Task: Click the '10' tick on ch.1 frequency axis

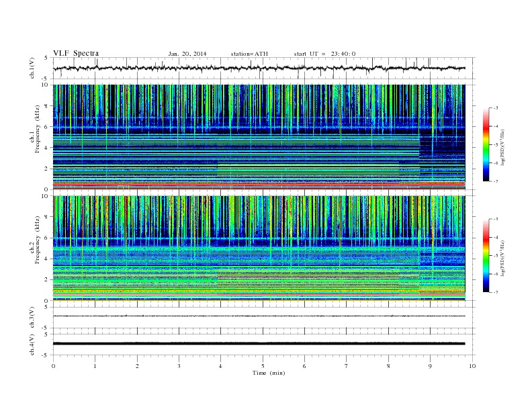Action: [45, 85]
